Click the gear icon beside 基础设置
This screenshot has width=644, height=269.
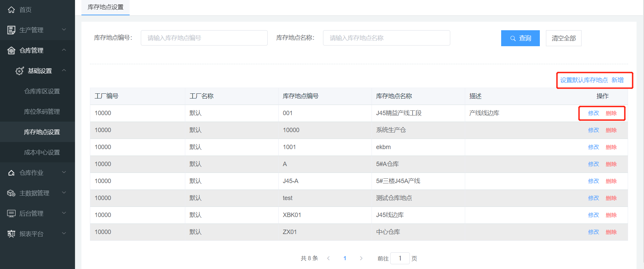20,71
